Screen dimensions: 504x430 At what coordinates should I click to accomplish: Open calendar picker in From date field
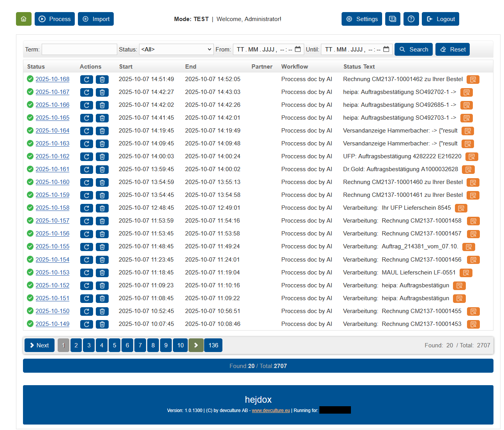tap(298, 49)
